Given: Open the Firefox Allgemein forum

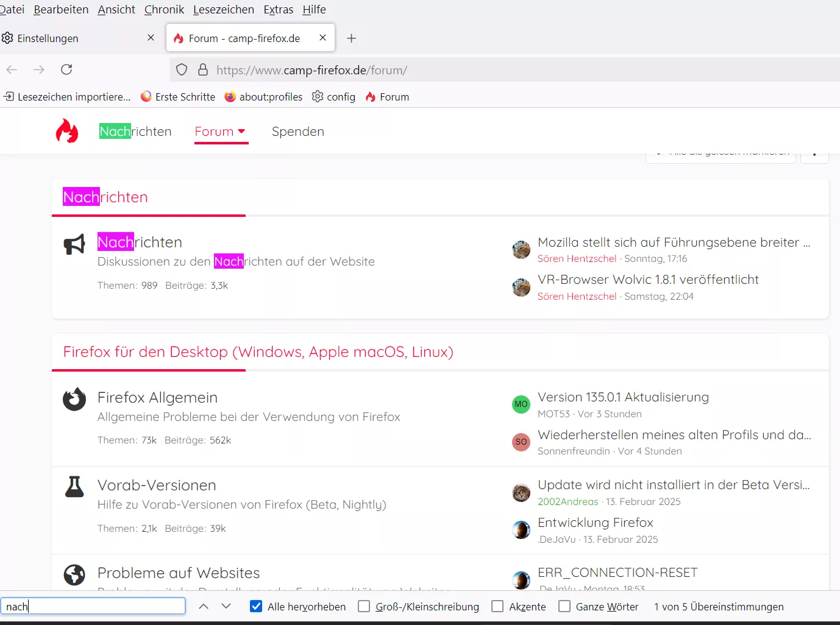Looking at the screenshot, I should coord(157,398).
